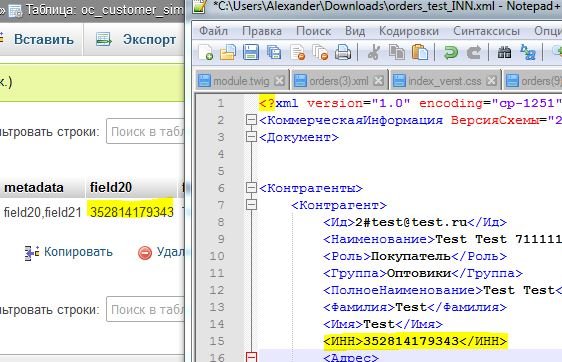The image size is (562, 362).
Task: Click the Фамилия Test line in editor
Action: click(x=415, y=307)
